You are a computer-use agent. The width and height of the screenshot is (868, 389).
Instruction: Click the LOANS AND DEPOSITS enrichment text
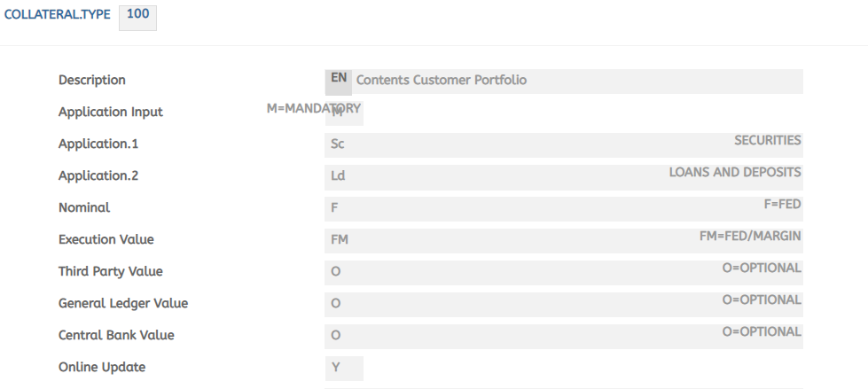[735, 173]
